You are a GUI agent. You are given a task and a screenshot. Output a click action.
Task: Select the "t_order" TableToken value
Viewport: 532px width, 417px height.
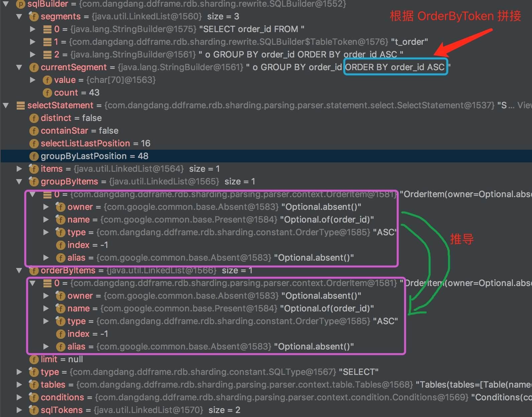pyautogui.click(x=409, y=42)
